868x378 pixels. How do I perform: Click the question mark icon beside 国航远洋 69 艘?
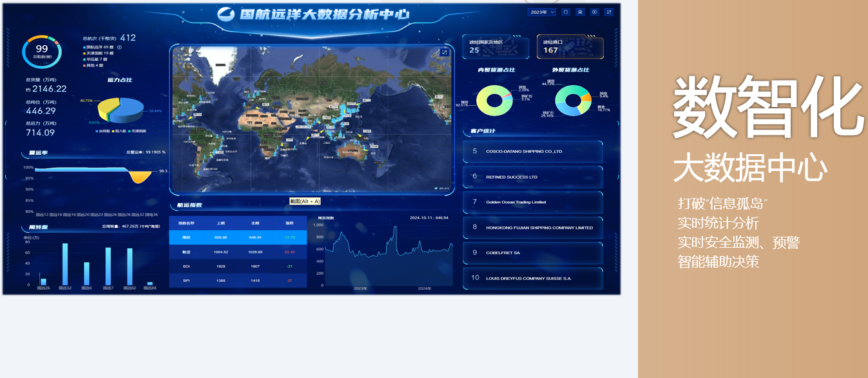tap(119, 47)
